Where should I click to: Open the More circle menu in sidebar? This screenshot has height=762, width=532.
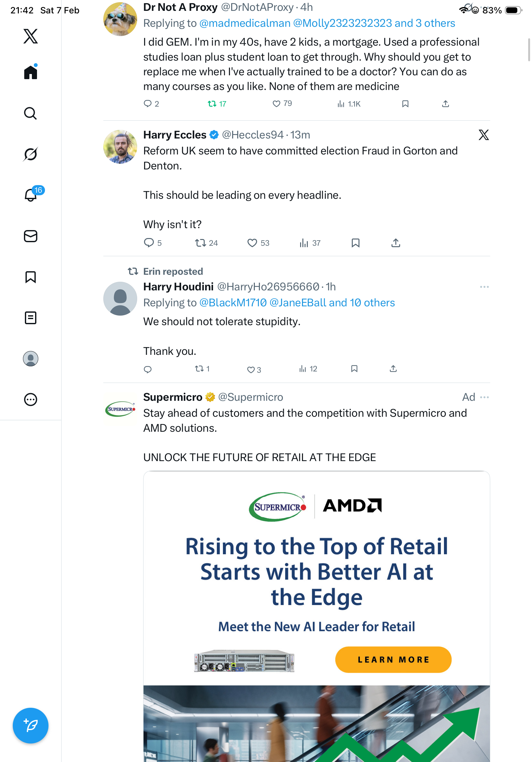[x=31, y=399]
